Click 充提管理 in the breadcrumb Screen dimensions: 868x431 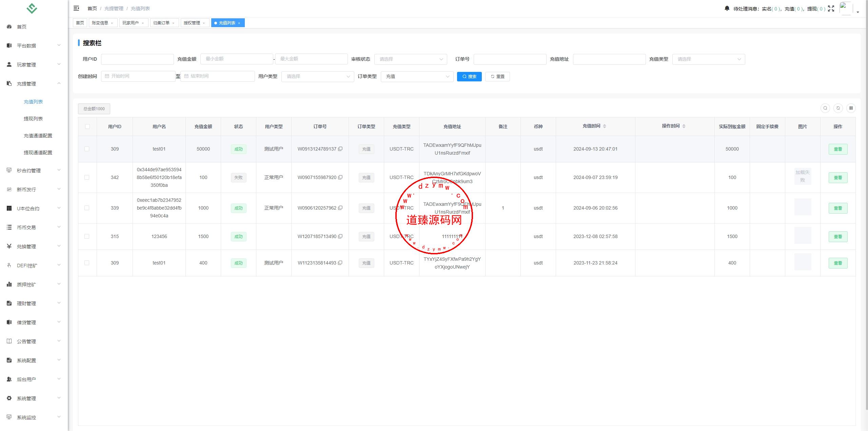pos(114,8)
